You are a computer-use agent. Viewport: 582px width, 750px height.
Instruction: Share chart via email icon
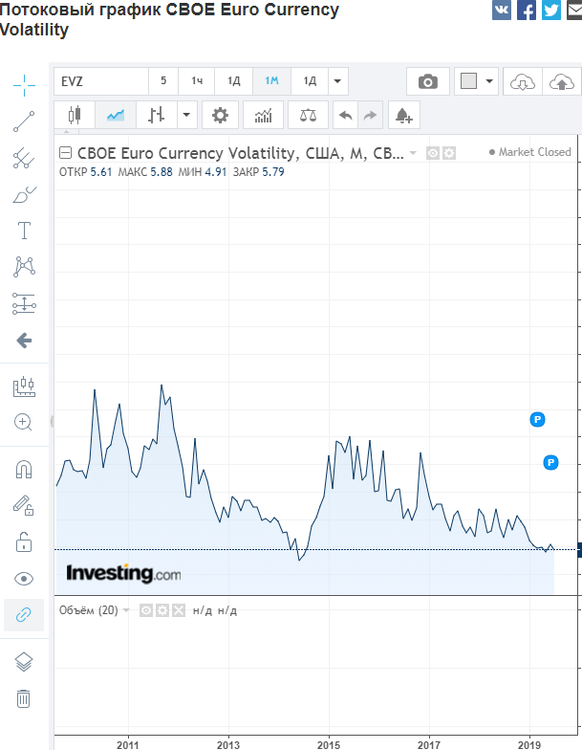click(x=574, y=10)
